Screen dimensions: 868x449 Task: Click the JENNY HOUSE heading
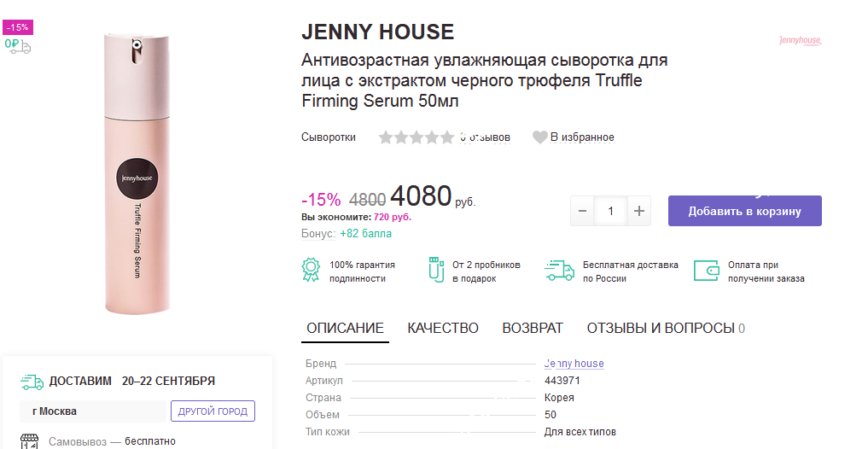377,32
